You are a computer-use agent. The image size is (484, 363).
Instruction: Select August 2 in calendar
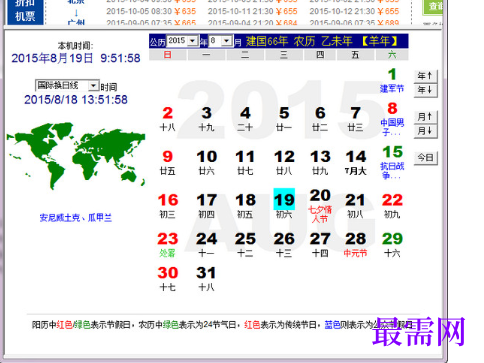point(168,118)
